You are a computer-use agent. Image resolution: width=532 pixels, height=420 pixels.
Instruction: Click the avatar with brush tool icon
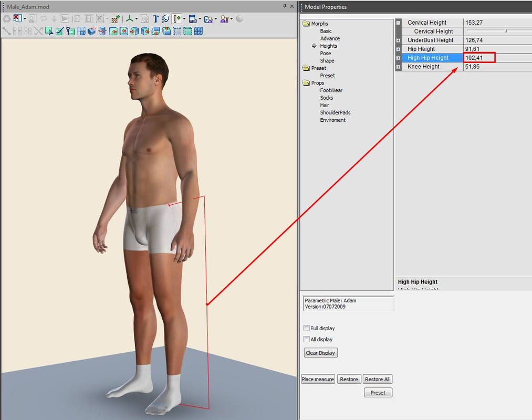coord(224,19)
